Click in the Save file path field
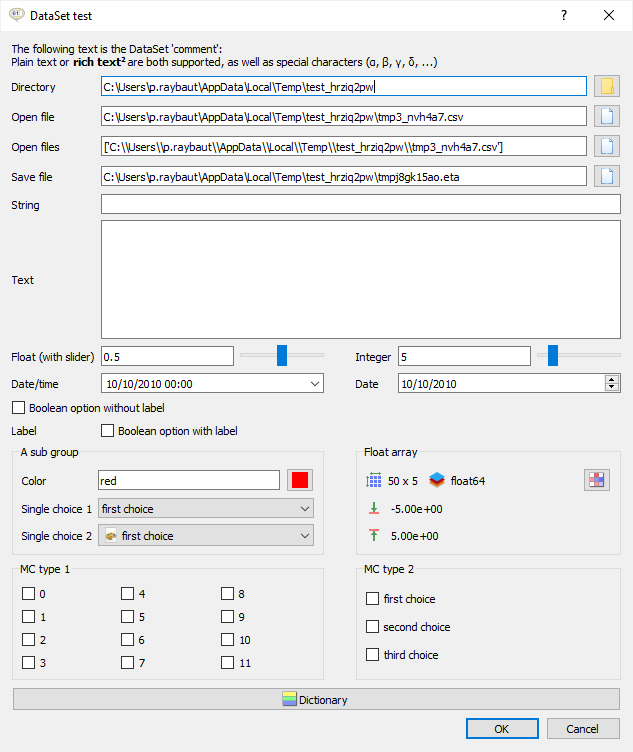This screenshot has height=752, width=633. pyautogui.click(x=344, y=176)
